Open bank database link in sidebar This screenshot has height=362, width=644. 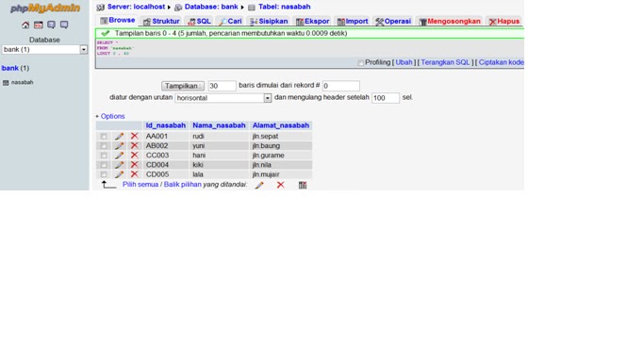pos(9,68)
